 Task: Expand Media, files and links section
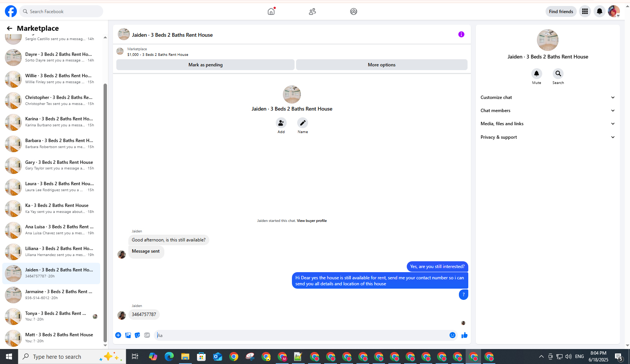[x=547, y=124]
